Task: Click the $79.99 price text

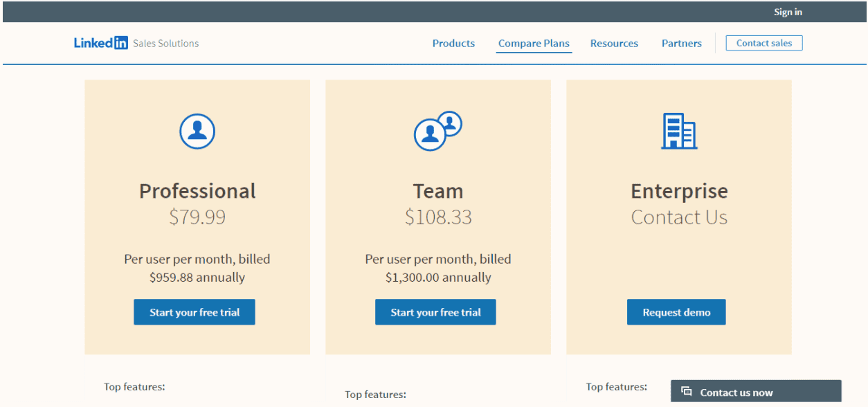Action: tap(197, 217)
